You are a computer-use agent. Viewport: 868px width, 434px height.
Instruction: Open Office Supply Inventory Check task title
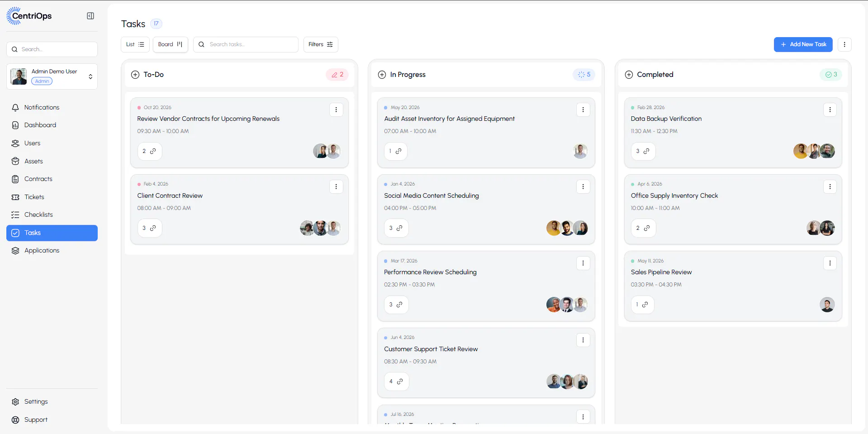674,196
